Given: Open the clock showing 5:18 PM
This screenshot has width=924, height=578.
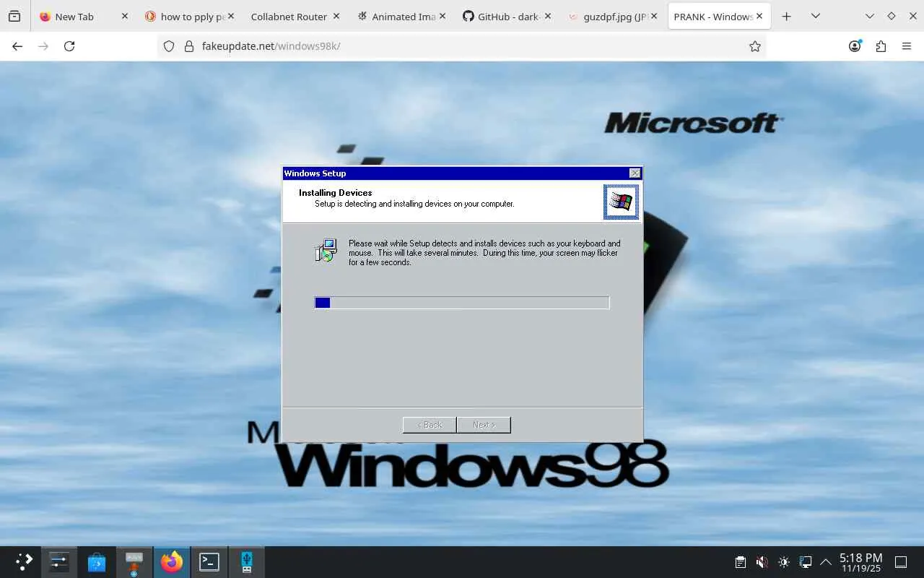Looking at the screenshot, I should (860, 562).
